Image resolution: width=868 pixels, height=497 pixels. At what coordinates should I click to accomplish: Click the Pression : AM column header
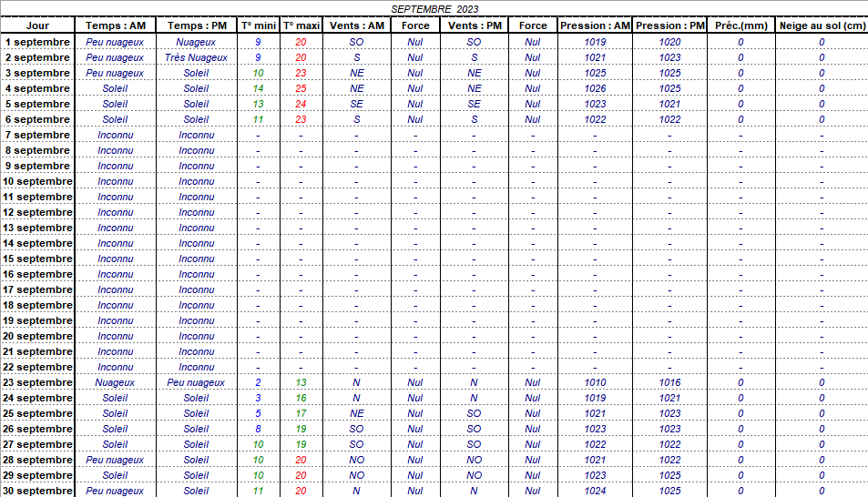click(x=595, y=25)
